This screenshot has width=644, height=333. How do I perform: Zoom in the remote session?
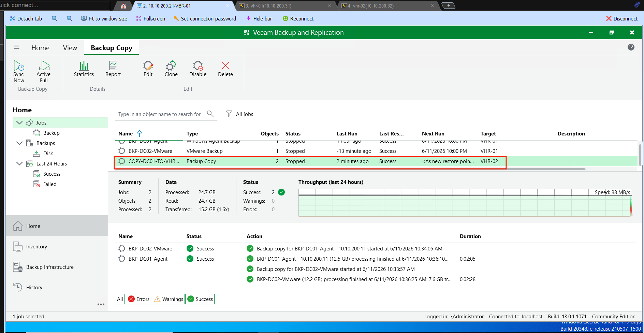(55, 18)
